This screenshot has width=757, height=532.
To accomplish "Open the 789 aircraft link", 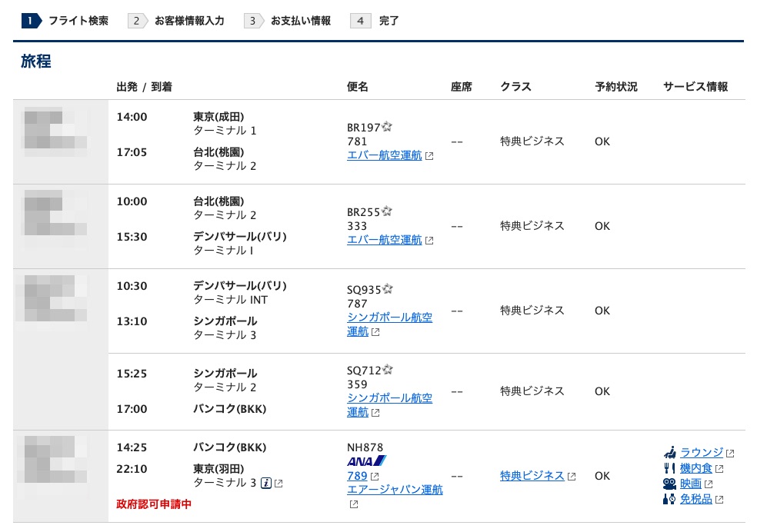I will (357, 476).
